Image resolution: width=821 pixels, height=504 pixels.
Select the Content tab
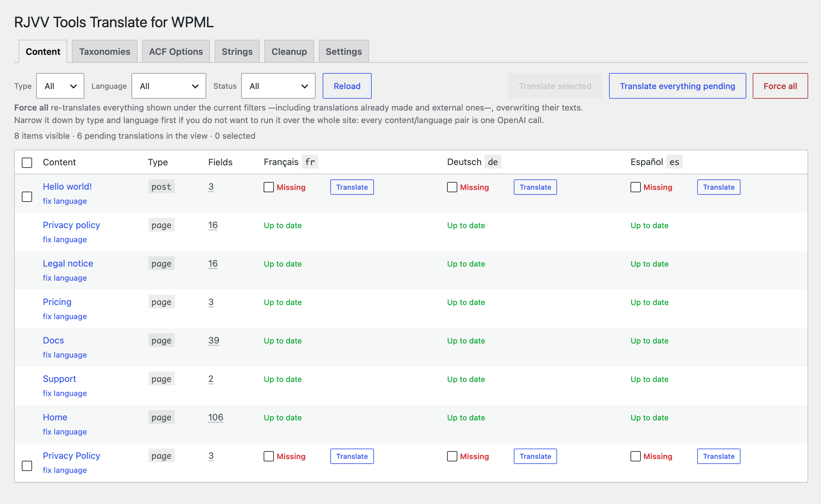tap(43, 51)
